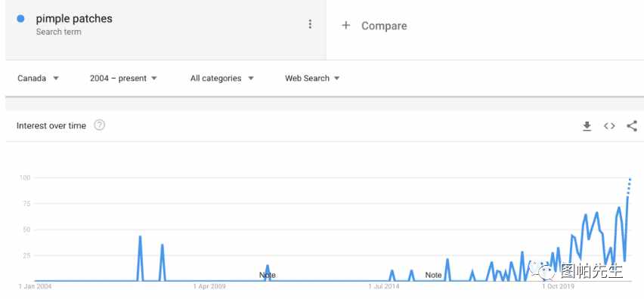Viewport: 644px width, 299px height.
Task: Click the dotted peak at the chart end
Action: [629, 186]
